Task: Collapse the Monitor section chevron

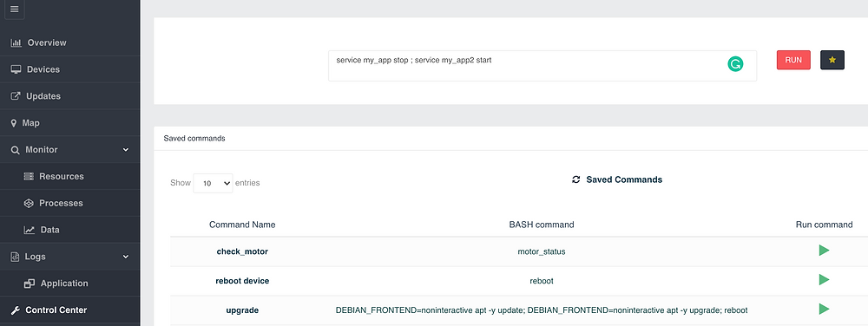Action: coord(126,150)
